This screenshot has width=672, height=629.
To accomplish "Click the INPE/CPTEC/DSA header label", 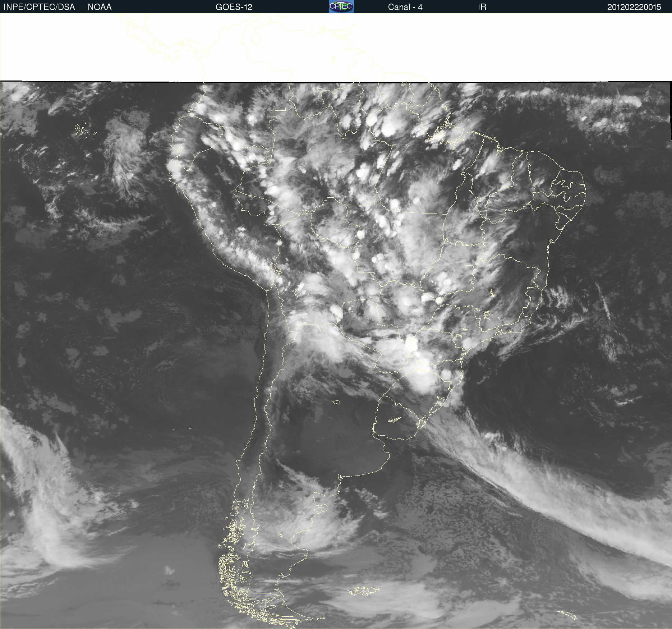I will coord(39,7).
